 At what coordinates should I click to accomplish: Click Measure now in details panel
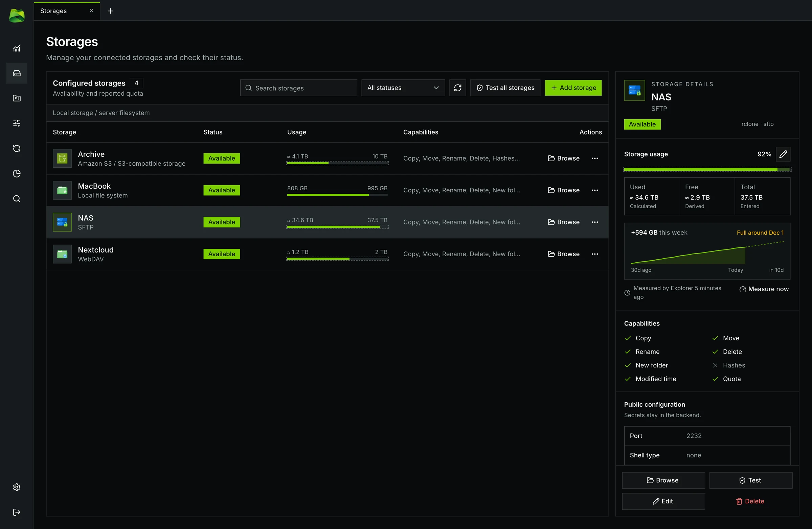tap(764, 289)
